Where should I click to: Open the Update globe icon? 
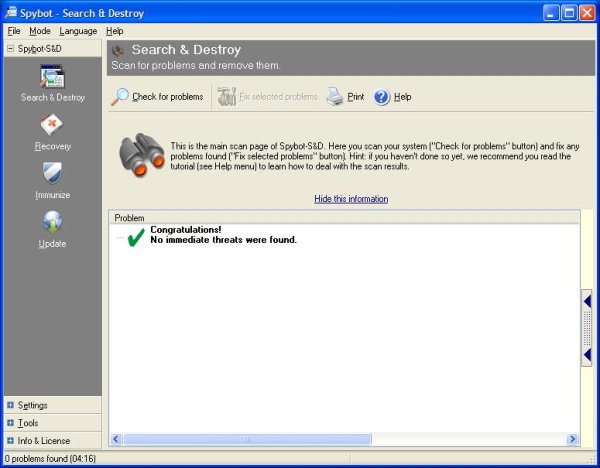point(52,223)
